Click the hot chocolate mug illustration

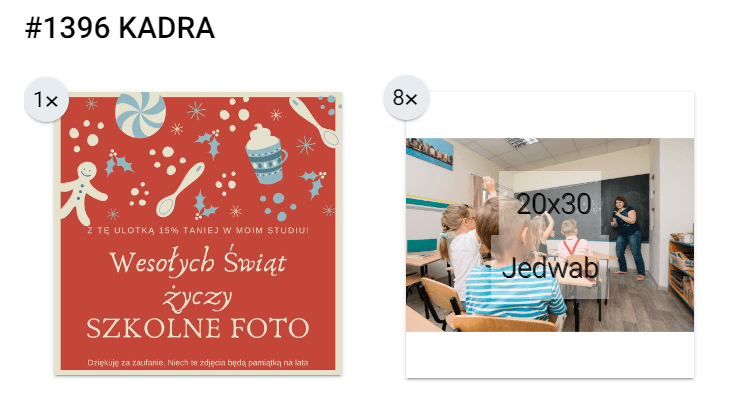(266, 154)
